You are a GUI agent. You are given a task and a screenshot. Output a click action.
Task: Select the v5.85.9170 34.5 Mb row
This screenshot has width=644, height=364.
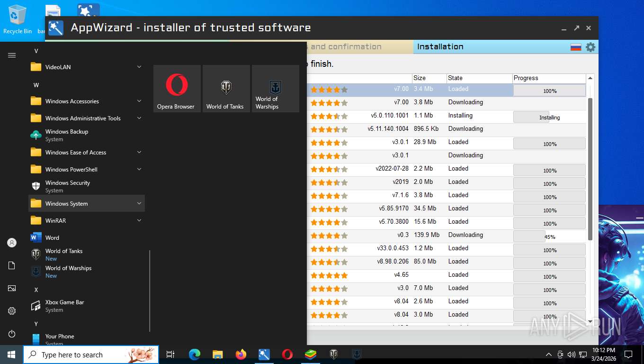(447, 209)
